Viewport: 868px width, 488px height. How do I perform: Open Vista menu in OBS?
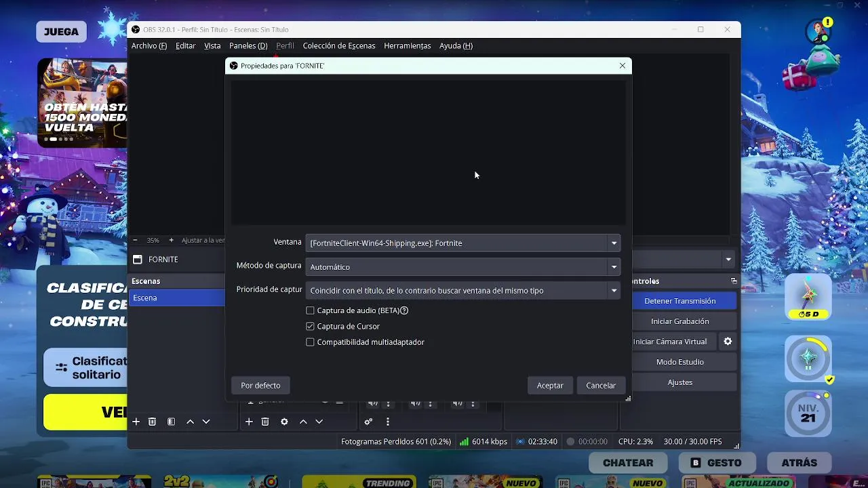click(x=212, y=45)
